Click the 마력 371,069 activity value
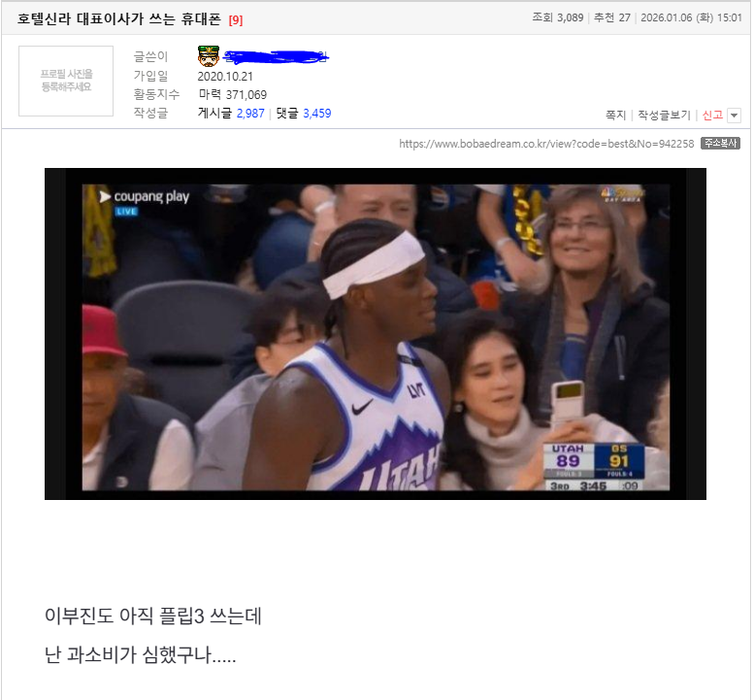This screenshot has height=700, width=754. pyautogui.click(x=233, y=95)
